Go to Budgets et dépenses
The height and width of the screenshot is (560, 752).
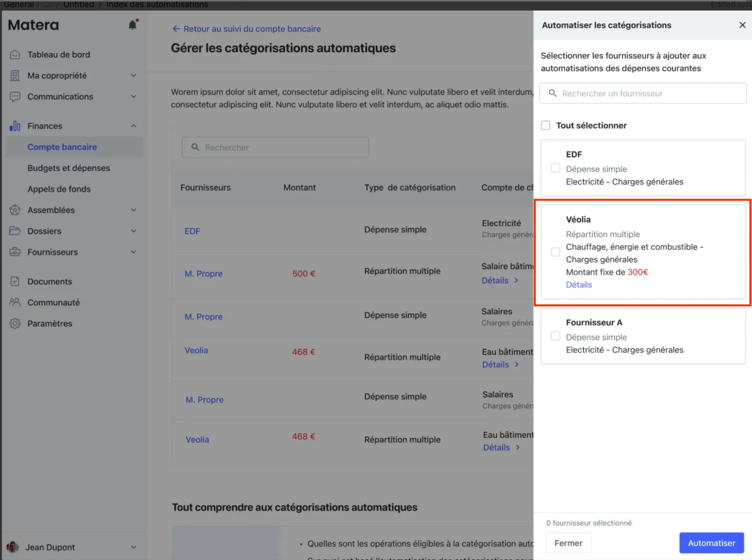tap(69, 168)
